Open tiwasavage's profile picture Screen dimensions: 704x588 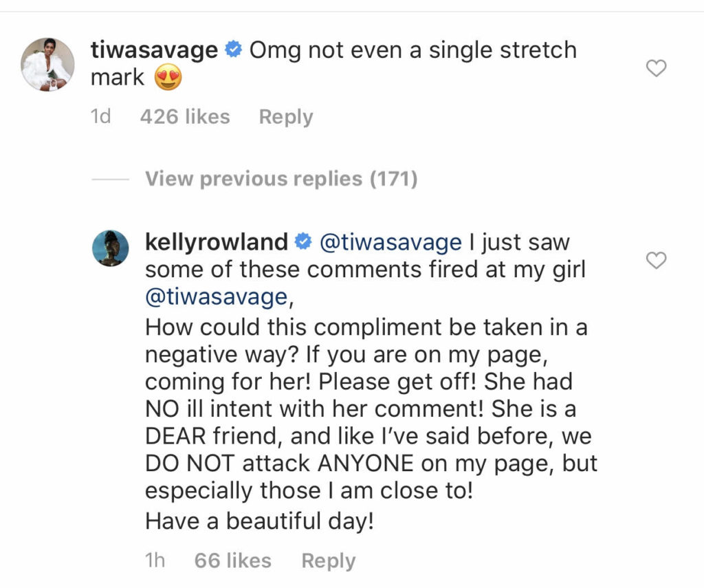pyautogui.click(x=47, y=65)
